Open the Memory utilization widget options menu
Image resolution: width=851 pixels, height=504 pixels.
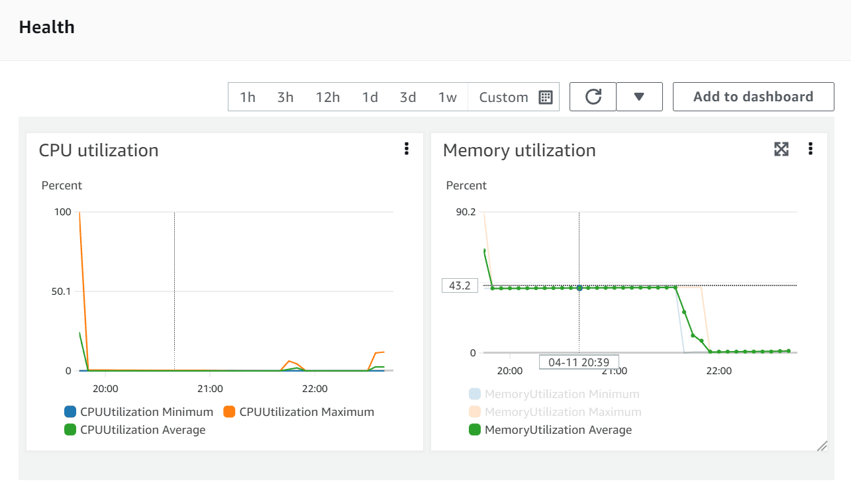click(x=810, y=150)
